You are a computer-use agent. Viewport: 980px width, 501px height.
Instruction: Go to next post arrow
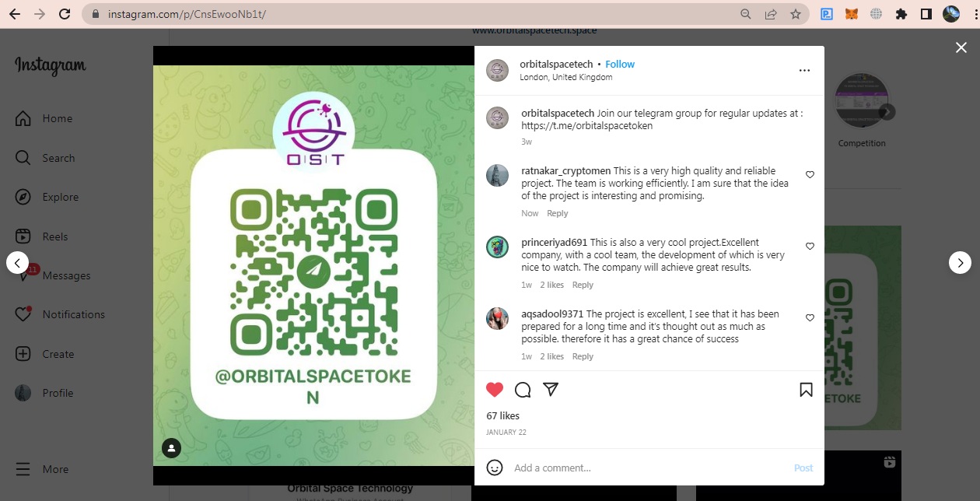[x=961, y=263]
